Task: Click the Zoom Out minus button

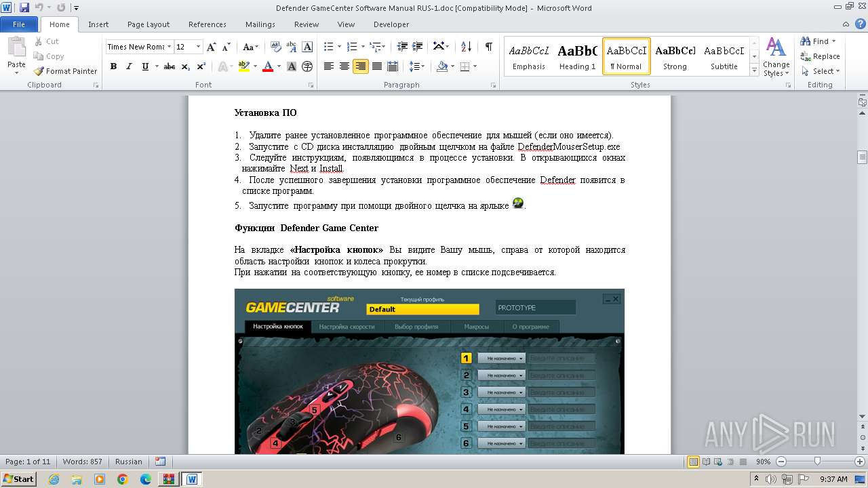Action: point(781,462)
